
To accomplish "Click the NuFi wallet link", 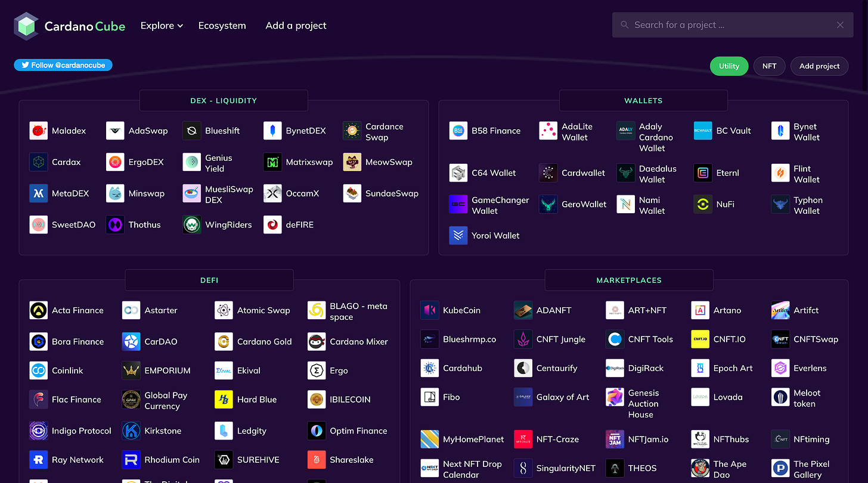I will click(x=726, y=204).
